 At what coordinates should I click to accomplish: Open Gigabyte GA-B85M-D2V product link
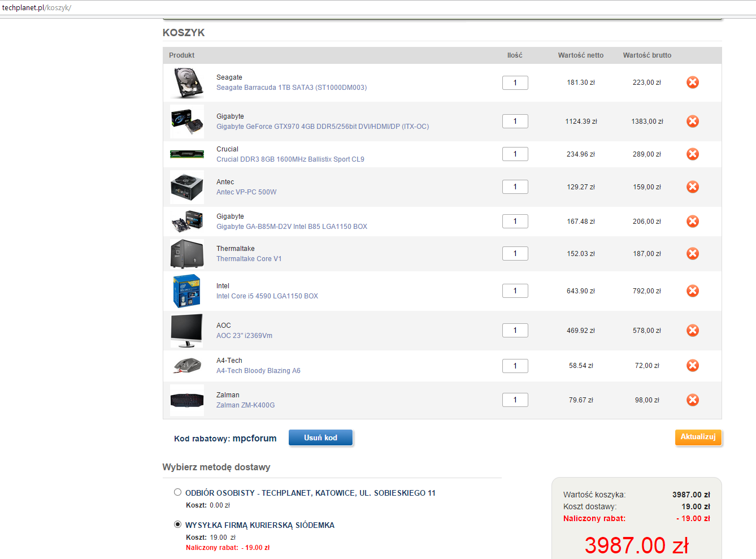click(292, 227)
